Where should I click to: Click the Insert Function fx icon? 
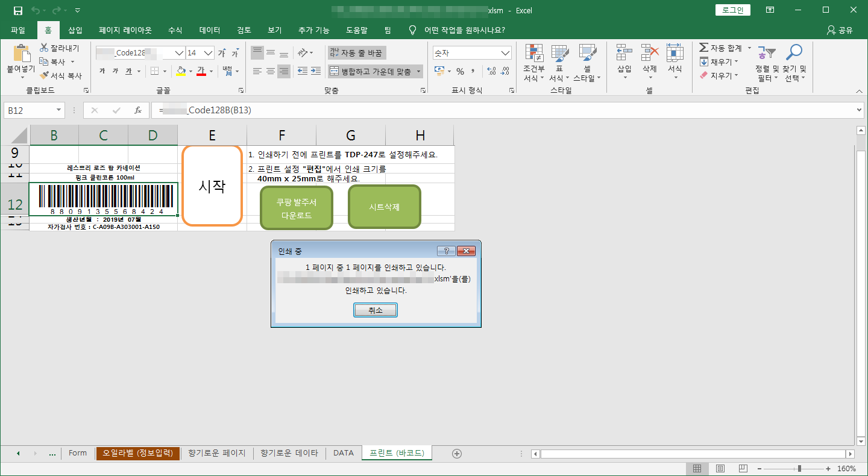click(x=137, y=110)
